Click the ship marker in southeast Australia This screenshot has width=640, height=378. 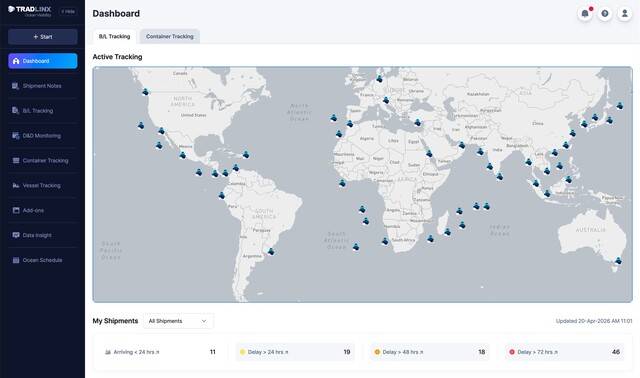(x=618, y=260)
